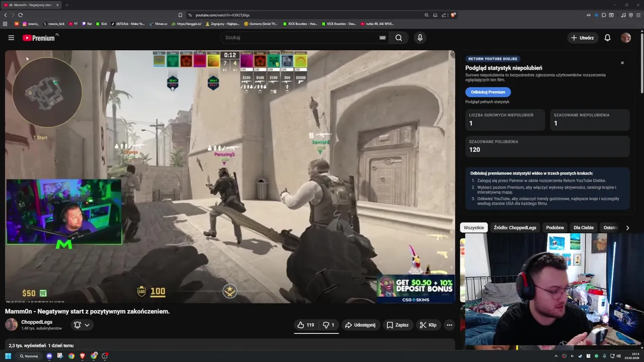
Task: Select the Wszystkie filter chip
Action: pos(474,228)
